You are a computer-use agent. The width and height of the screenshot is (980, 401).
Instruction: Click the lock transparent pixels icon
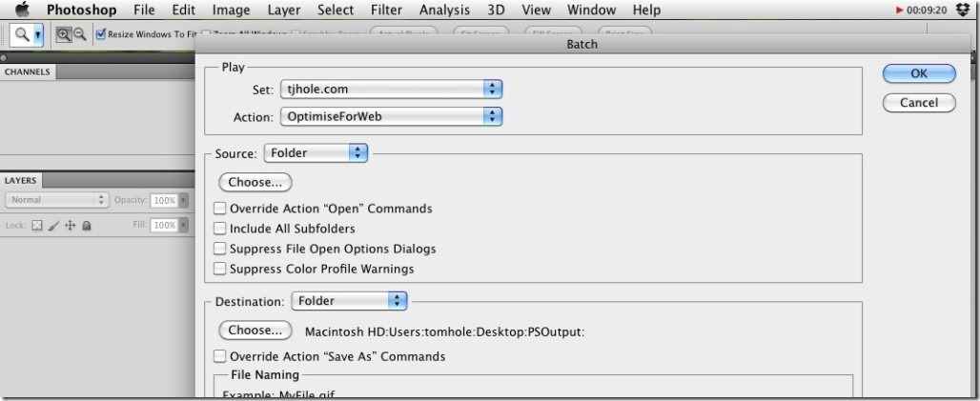click(x=37, y=226)
